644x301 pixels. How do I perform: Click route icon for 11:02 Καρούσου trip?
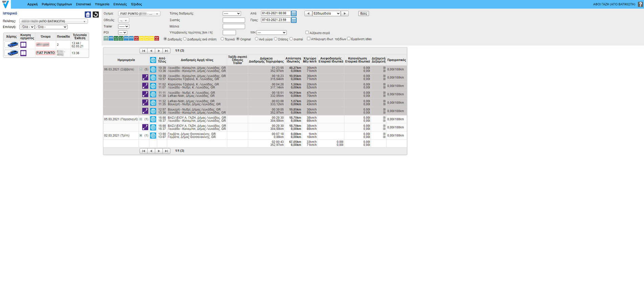145,86
